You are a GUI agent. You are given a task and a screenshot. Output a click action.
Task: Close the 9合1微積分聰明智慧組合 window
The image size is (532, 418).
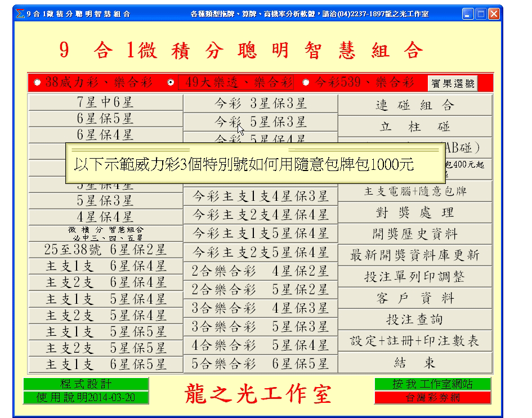(494, 14)
